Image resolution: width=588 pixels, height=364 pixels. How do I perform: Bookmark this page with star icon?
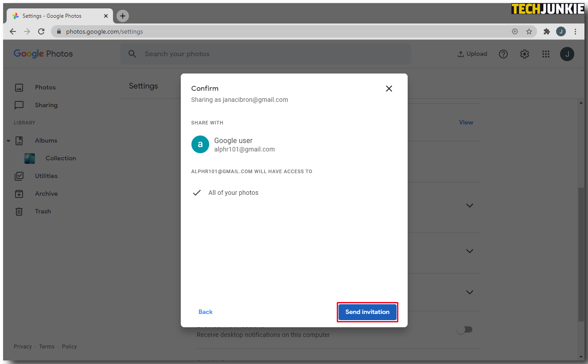pos(529,31)
